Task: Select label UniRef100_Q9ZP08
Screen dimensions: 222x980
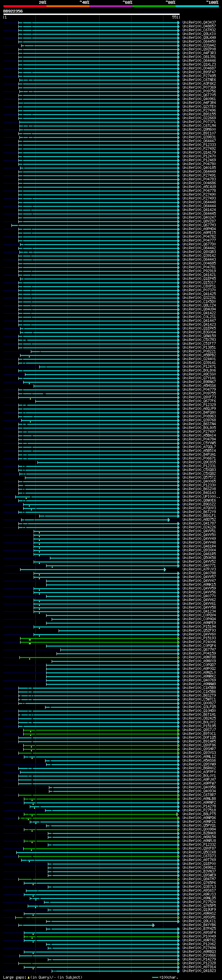Action: pos(199,49)
